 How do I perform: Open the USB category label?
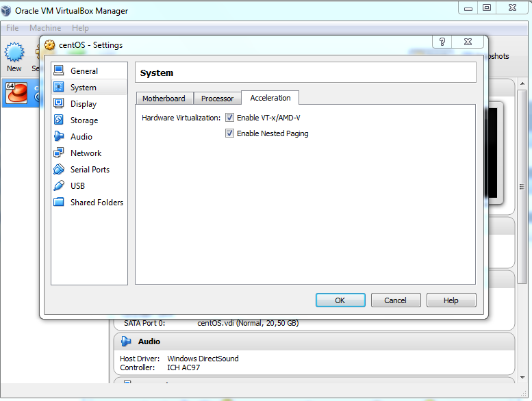[x=77, y=185]
